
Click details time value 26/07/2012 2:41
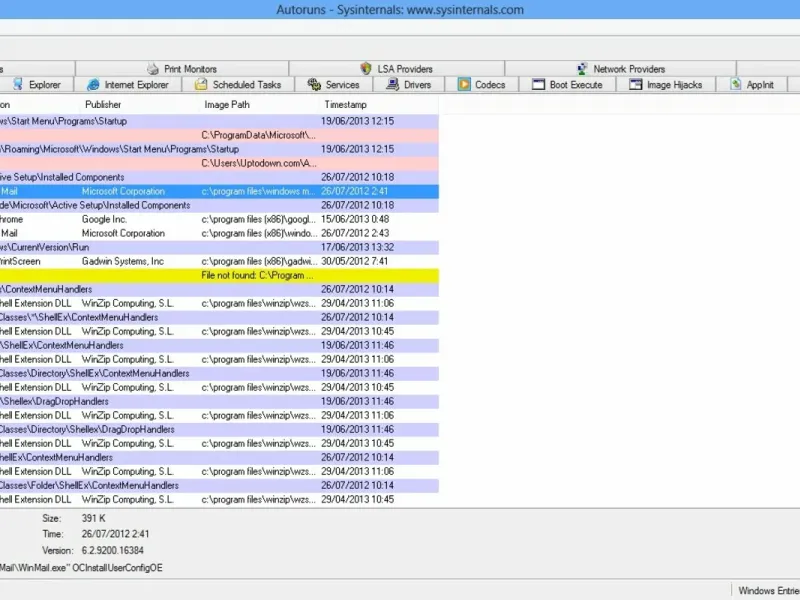pyautogui.click(x=115, y=534)
